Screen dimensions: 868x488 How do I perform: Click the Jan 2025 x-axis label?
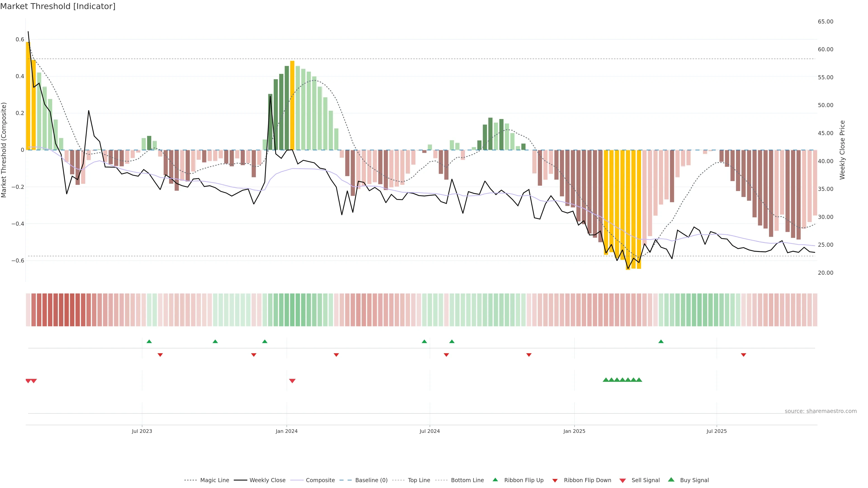pos(574,431)
